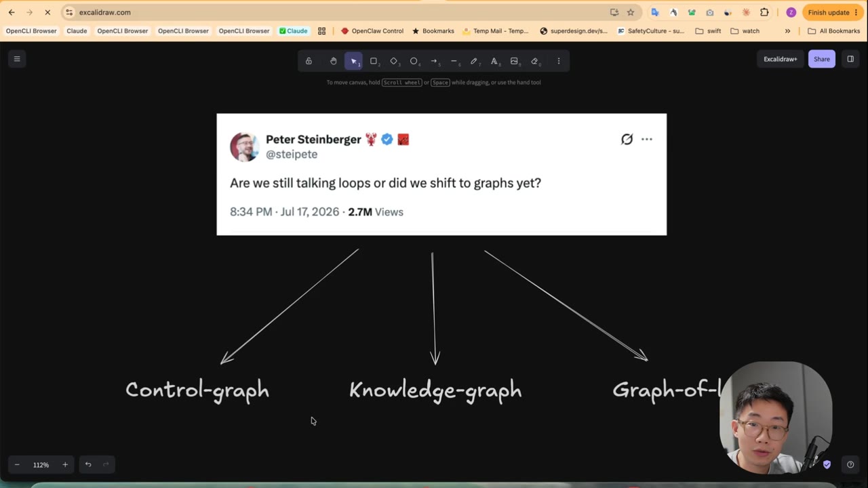Viewport: 868px width, 488px height.
Task: Open the purple Z profile avatar
Action: (791, 12)
